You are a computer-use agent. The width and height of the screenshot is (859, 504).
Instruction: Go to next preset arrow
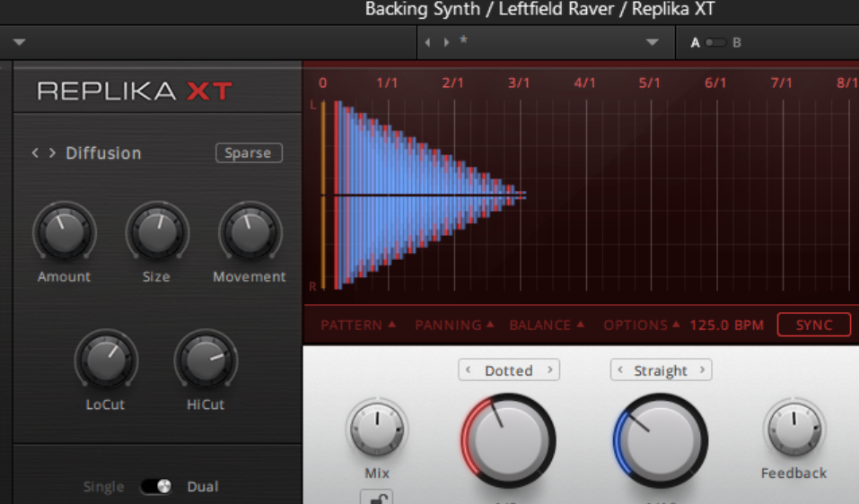click(x=446, y=42)
